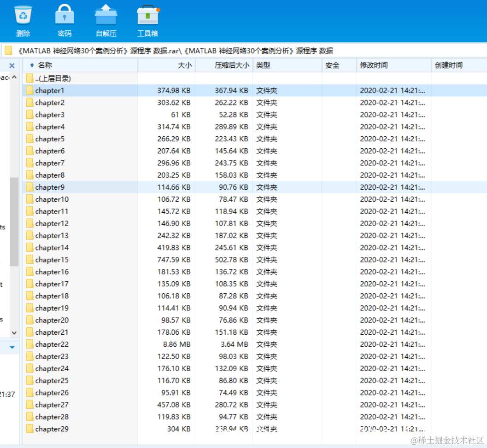Sort by 压缩后大小 column header
Image resolution: width=487 pixels, height=448 pixels.
(x=224, y=65)
